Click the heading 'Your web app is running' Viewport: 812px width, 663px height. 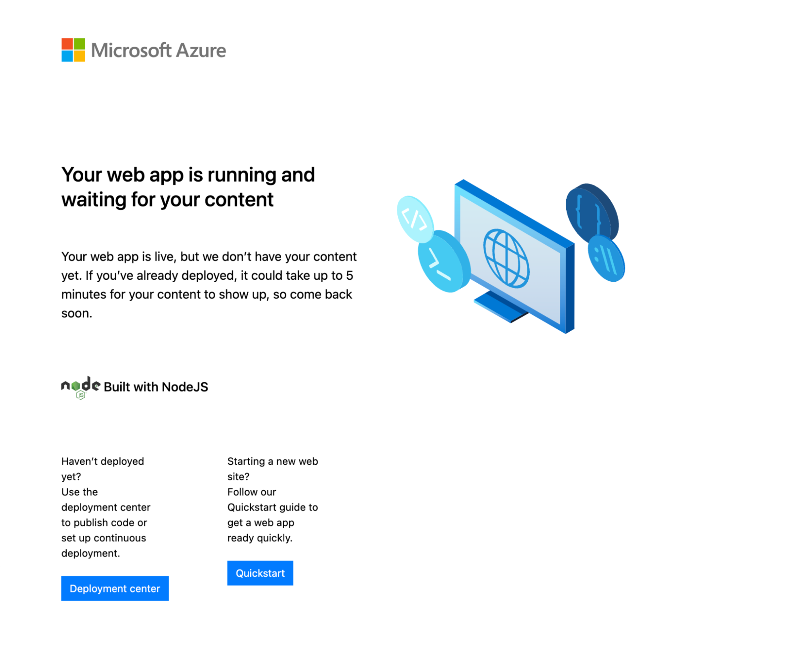point(188,187)
